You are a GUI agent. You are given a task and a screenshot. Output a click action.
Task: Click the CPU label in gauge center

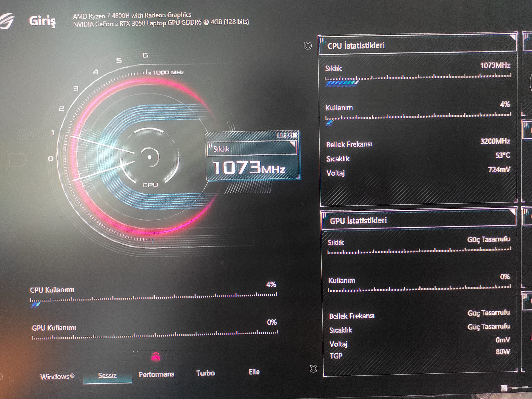point(150,185)
